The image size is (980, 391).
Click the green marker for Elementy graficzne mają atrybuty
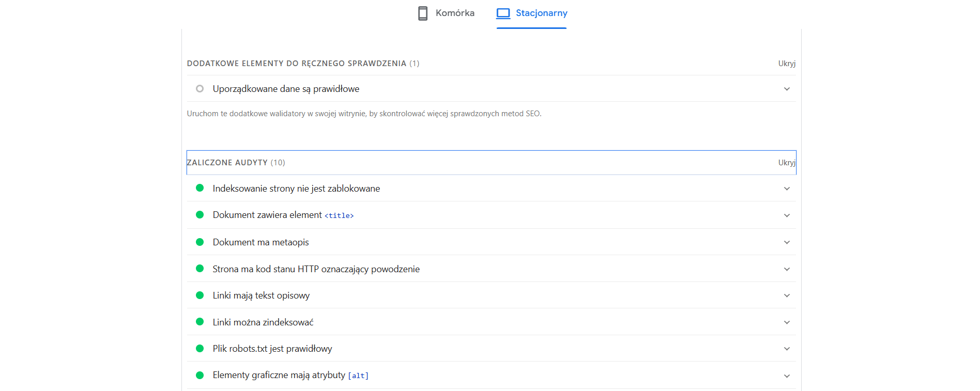click(200, 375)
